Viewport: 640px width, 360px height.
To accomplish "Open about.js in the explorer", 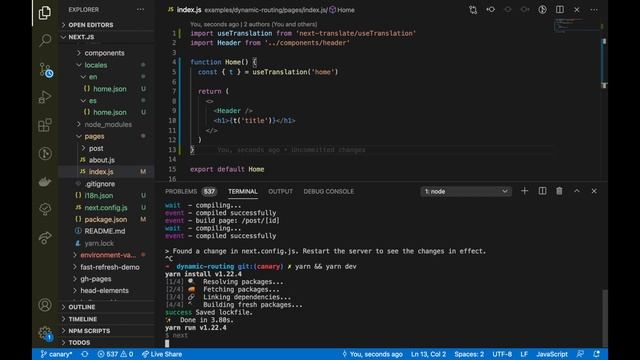I will pyautogui.click(x=107, y=160).
